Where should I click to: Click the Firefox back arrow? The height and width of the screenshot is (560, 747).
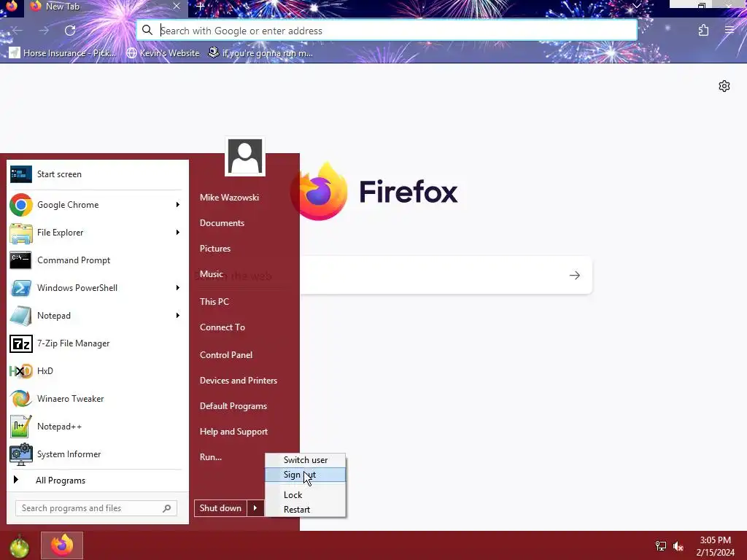click(18, 31)
